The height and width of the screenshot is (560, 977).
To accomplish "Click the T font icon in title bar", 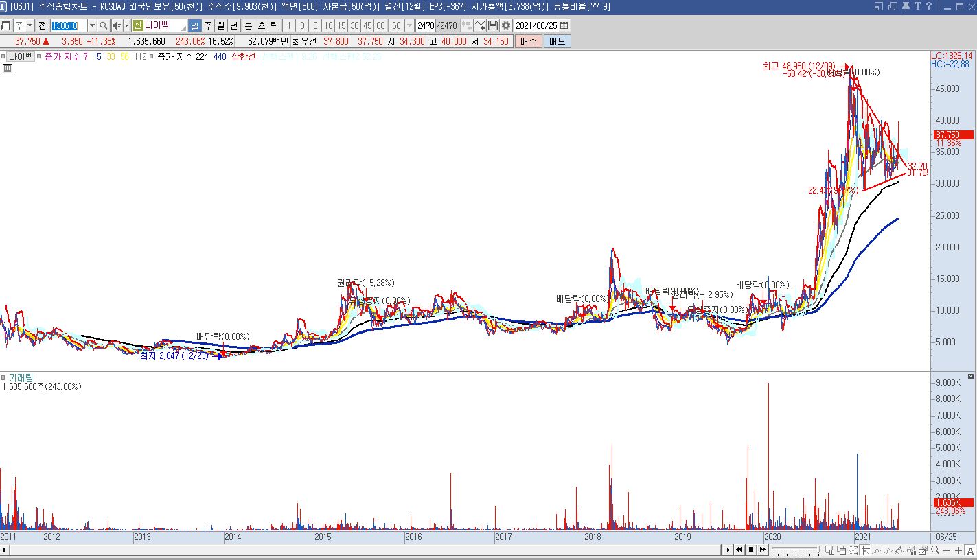I will pos(918,6).
